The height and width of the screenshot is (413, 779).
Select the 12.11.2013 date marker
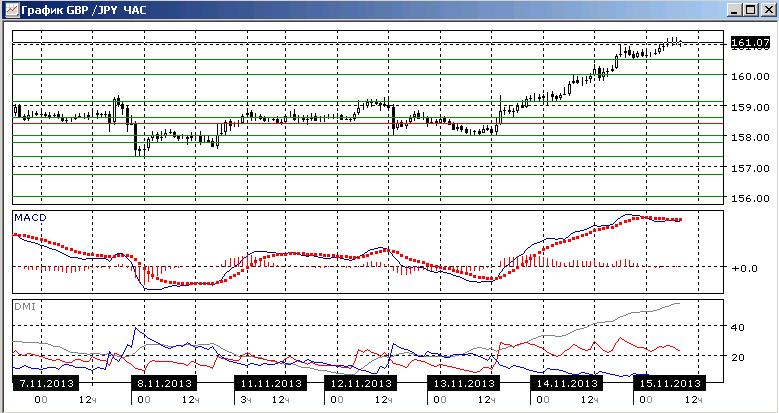[361, 384]
